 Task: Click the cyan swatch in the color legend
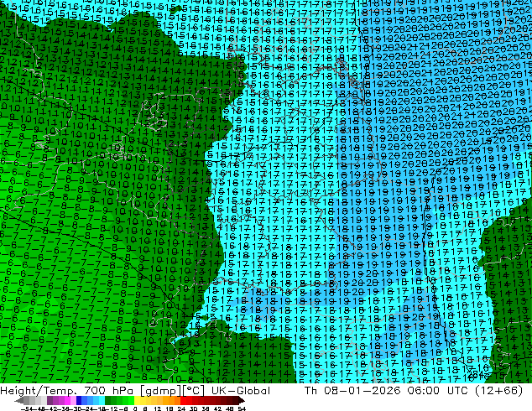102,401
